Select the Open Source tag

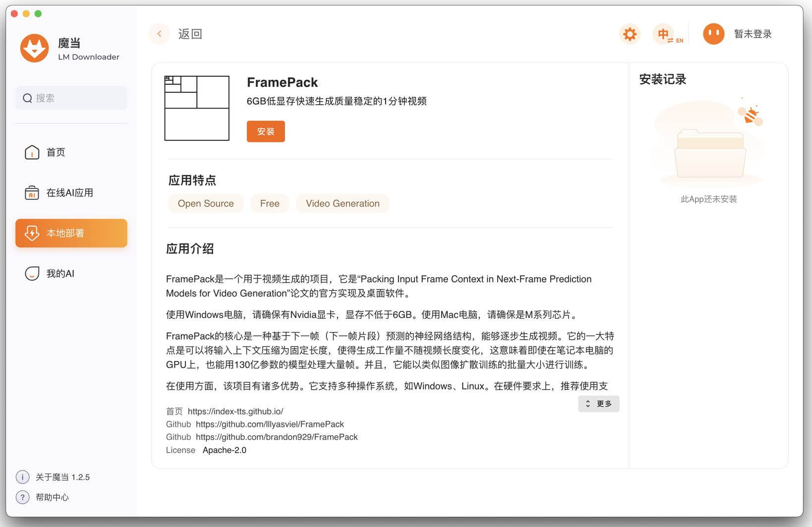(x=205, y=203)
